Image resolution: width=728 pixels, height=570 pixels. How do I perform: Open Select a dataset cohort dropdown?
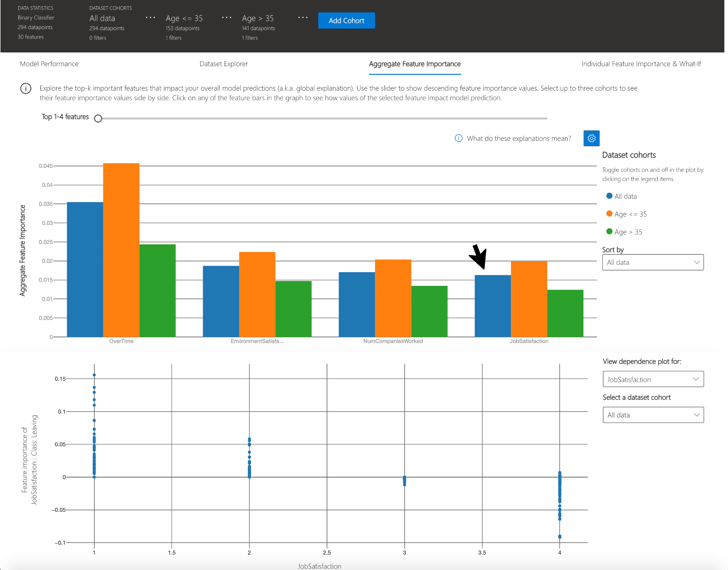653,415
